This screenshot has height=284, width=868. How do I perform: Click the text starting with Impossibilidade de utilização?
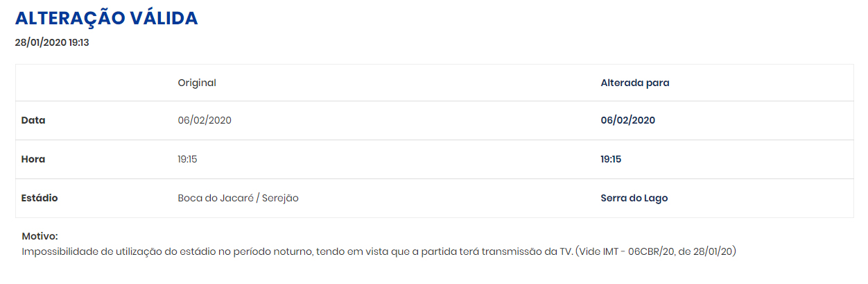[x=379, y=251]
